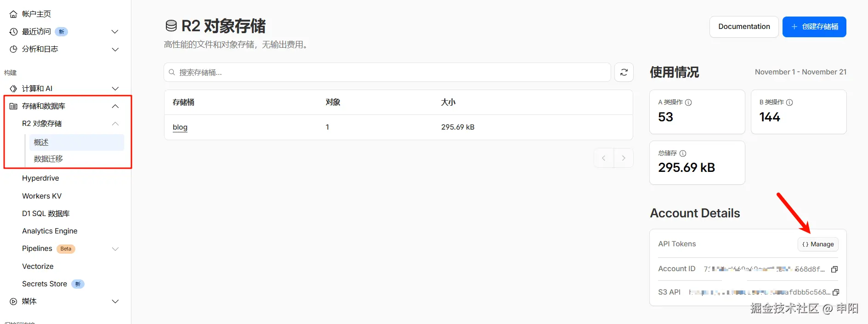Click the play icon beside 媒体

pos(14,301)
